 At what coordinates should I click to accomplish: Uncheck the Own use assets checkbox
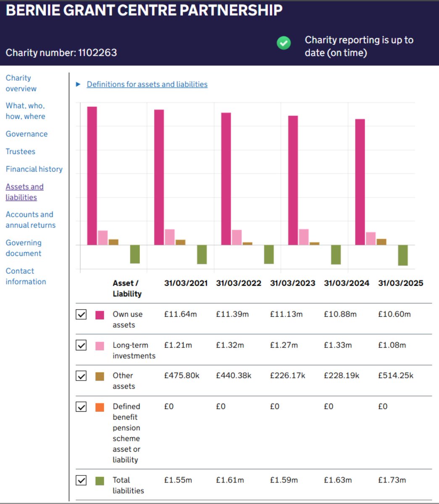(81, 314)
